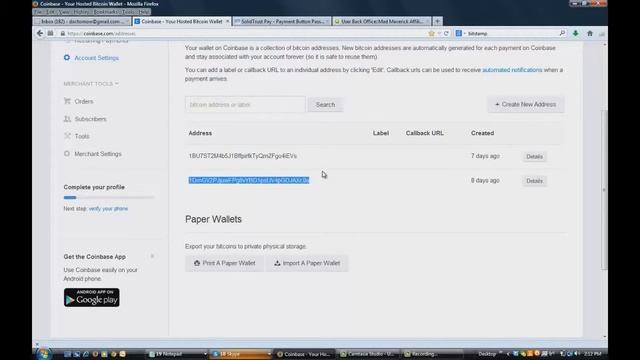Open the Notepad taskbar group
640x360 pixels.
178,354
